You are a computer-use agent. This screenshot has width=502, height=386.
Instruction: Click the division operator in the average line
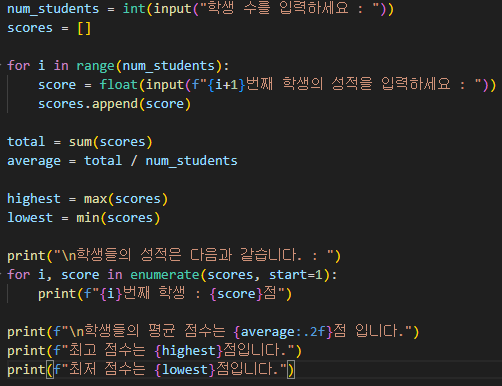134,161
